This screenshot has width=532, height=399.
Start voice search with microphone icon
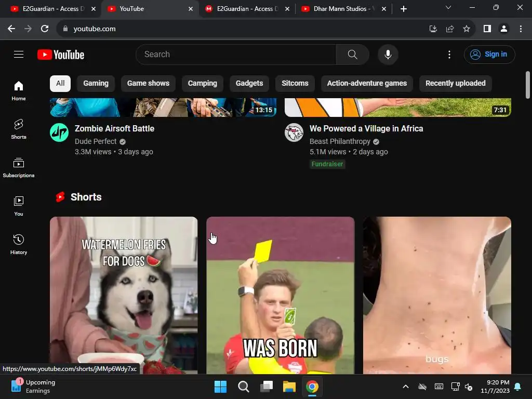388,54
